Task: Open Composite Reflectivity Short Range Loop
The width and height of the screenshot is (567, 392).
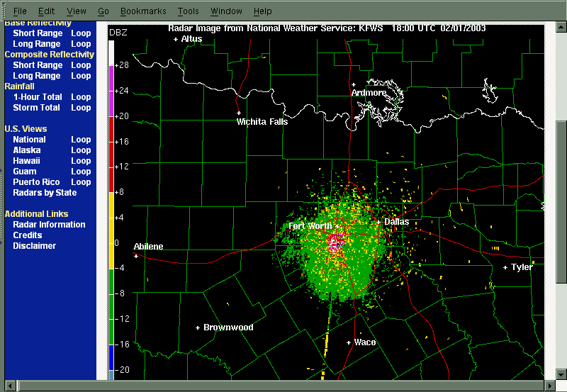Action: (81, 65)
